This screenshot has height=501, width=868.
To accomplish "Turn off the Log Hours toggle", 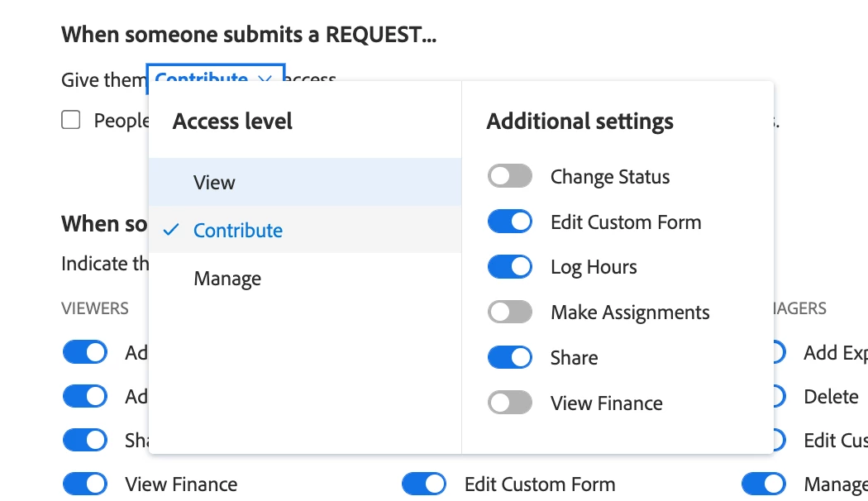I will pyautogui.click(x=509, y=267).
